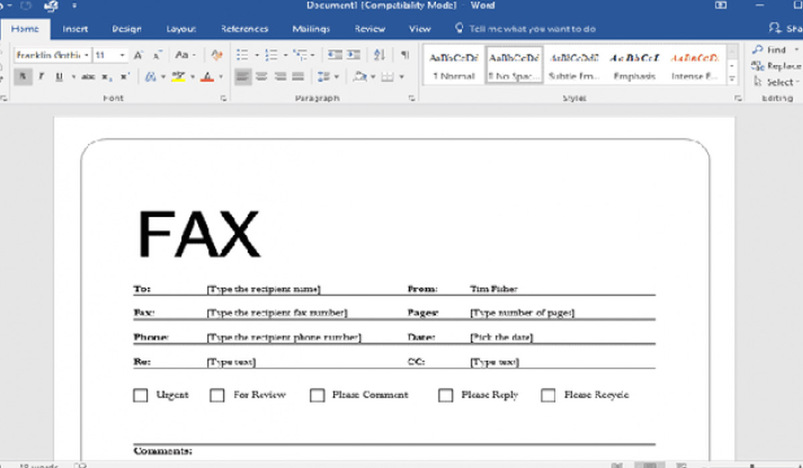Expand the font size dropdown
Screen dimensions: 803x468
point(122,55)
